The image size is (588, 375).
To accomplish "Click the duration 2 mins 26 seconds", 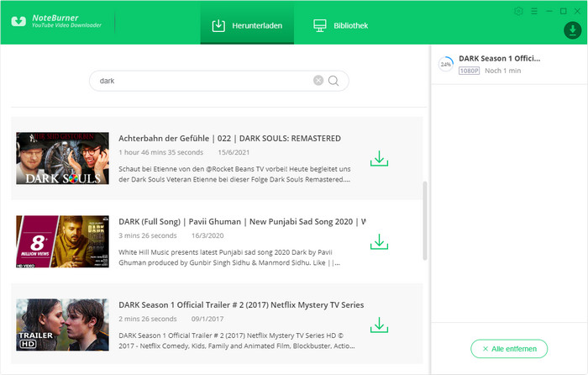I will pyautogui.click(x=148, y=319).
